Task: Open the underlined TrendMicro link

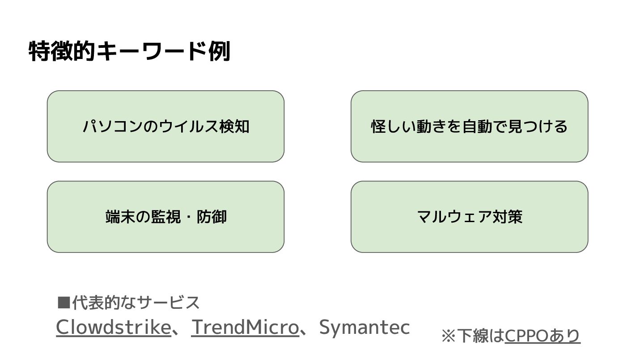Action: tap(245, 328)
